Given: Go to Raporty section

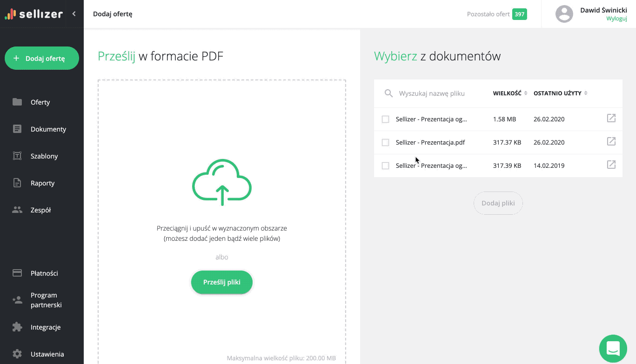Looking at the screenshot, I should pos(42,183).
